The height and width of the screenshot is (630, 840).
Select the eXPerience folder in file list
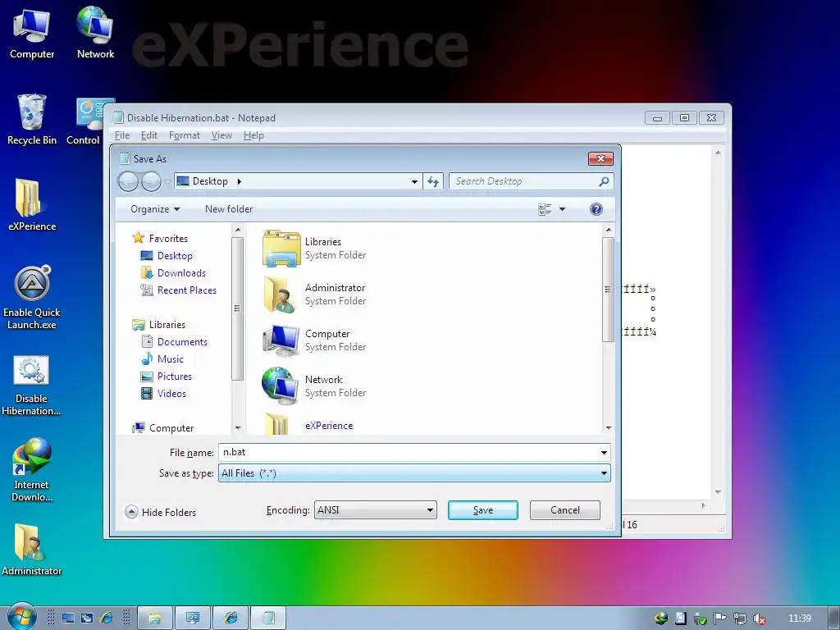[x=309, y=426]
